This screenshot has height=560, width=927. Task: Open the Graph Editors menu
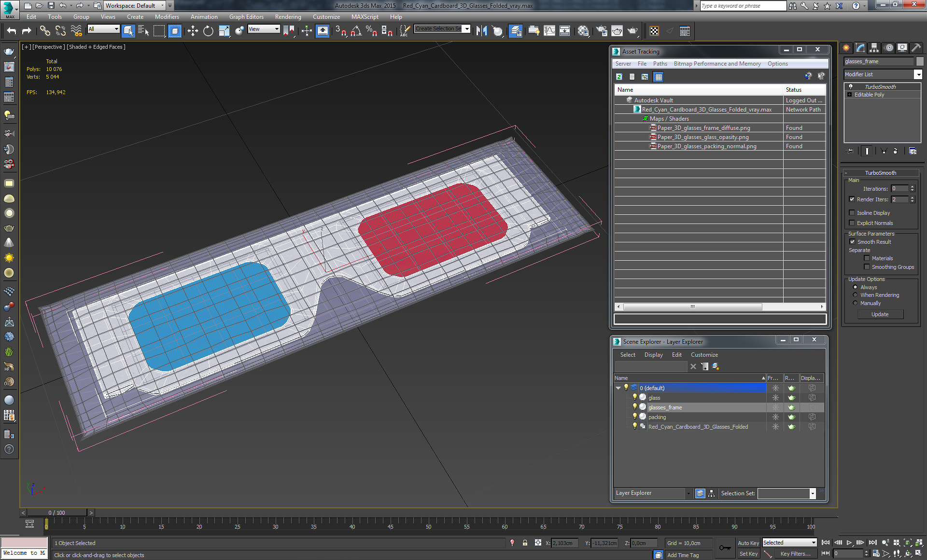246,16
